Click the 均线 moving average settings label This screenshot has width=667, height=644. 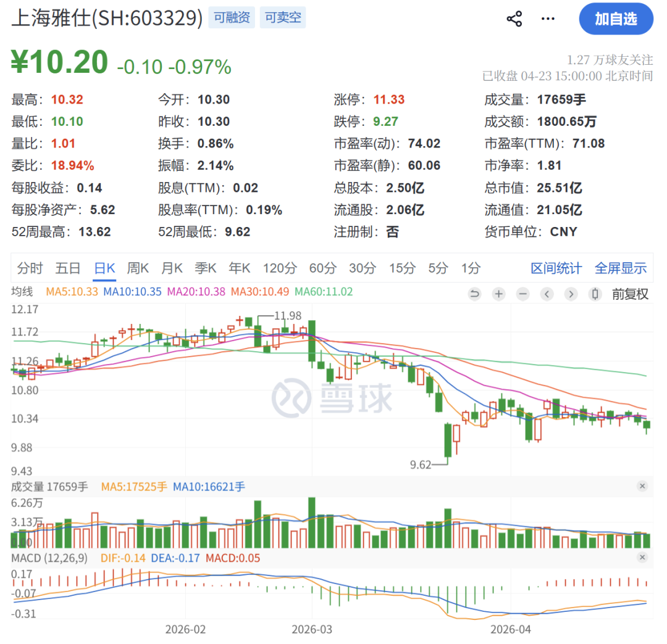click(22, 291)
